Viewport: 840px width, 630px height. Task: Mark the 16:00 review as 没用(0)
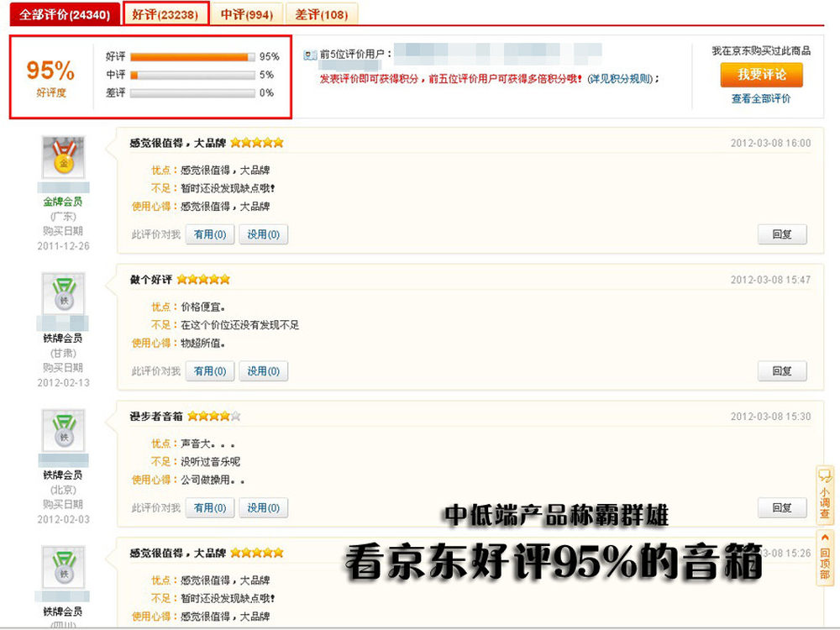(x=264, y=234)
